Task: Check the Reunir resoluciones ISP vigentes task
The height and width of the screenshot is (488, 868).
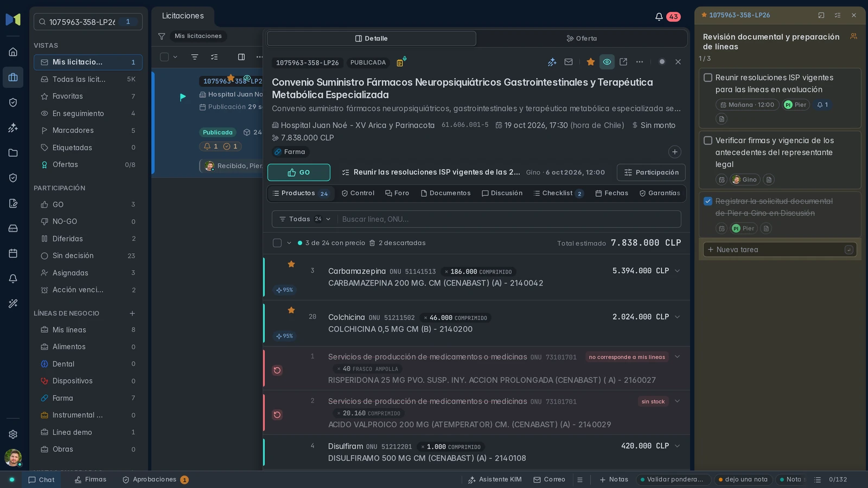Action: (708, 78)
